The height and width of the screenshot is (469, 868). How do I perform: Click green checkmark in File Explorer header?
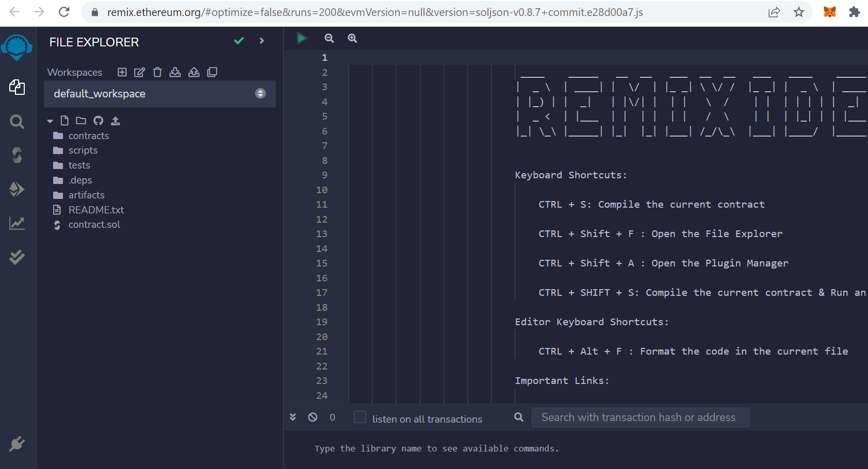pos(239,41)
